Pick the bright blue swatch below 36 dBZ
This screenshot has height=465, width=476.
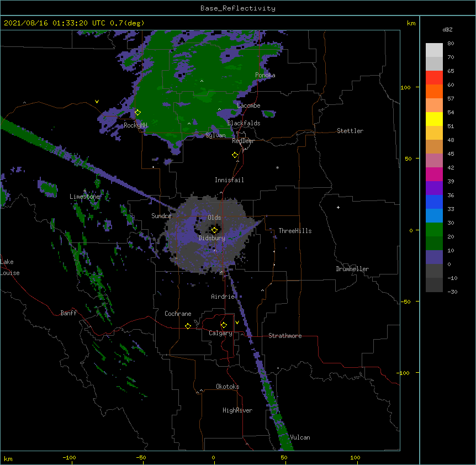434,202
